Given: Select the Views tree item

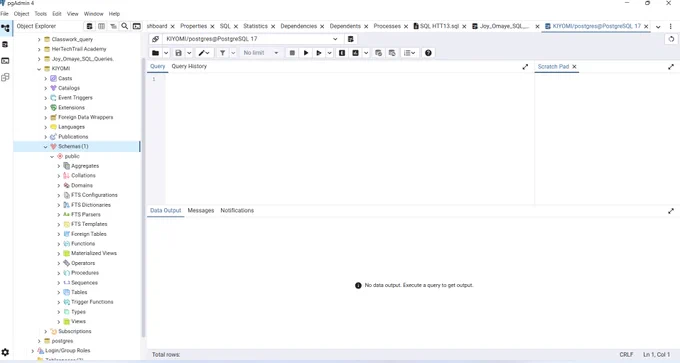Looking at the screenshot, I should click(x=78, y=321).
